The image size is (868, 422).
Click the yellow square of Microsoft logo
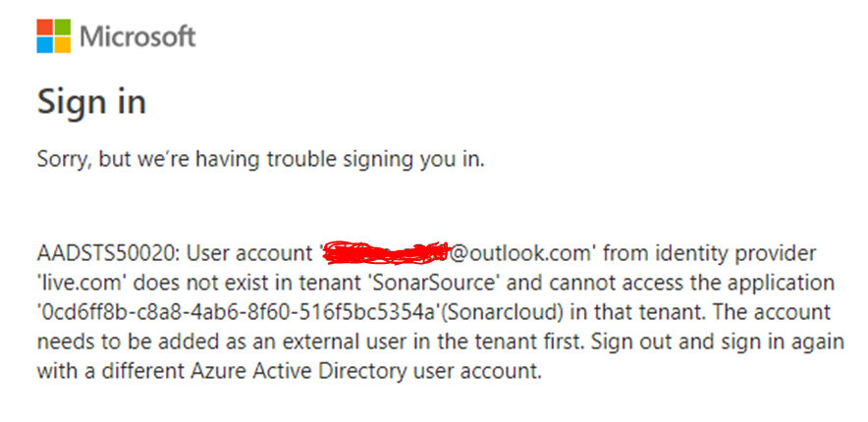[62, 45]
